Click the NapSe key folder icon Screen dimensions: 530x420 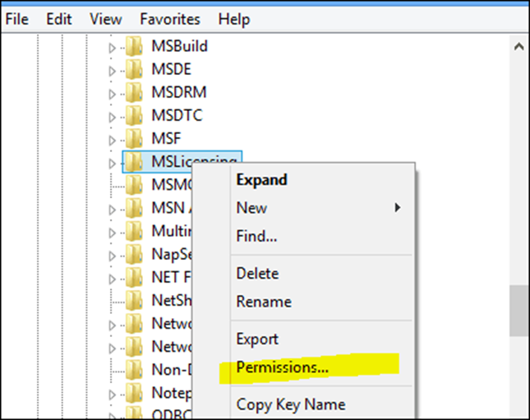(x=134, y=254)
